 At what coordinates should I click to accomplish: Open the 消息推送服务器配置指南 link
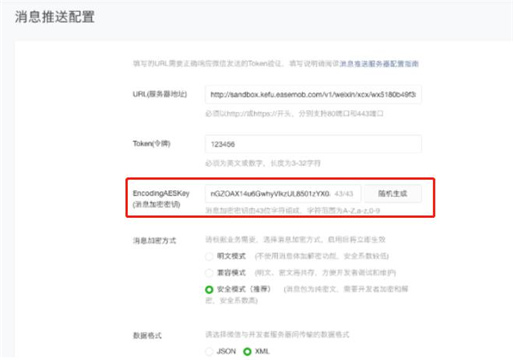pyautogui.click(x=379, y=64)
